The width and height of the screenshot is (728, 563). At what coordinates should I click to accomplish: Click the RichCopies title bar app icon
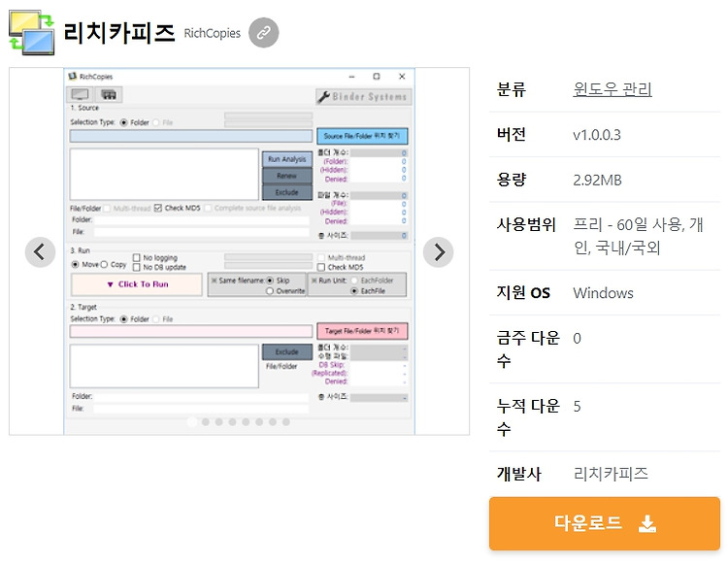(73, 76)
